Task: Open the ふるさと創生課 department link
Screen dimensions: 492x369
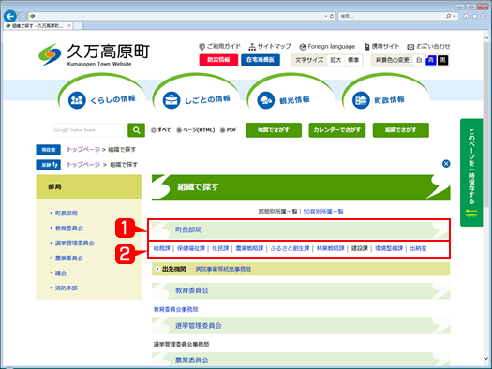Action: (x=290, y=248)
